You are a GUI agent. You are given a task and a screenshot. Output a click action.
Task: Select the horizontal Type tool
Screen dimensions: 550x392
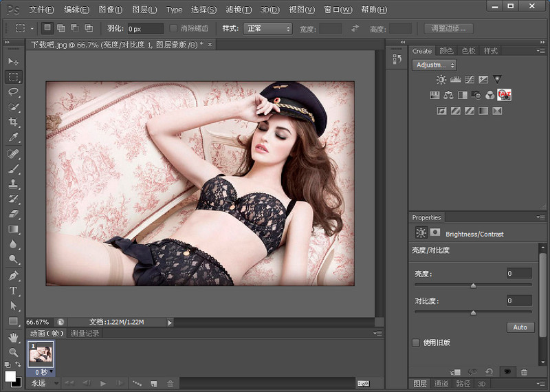click(x=13, y=290)
